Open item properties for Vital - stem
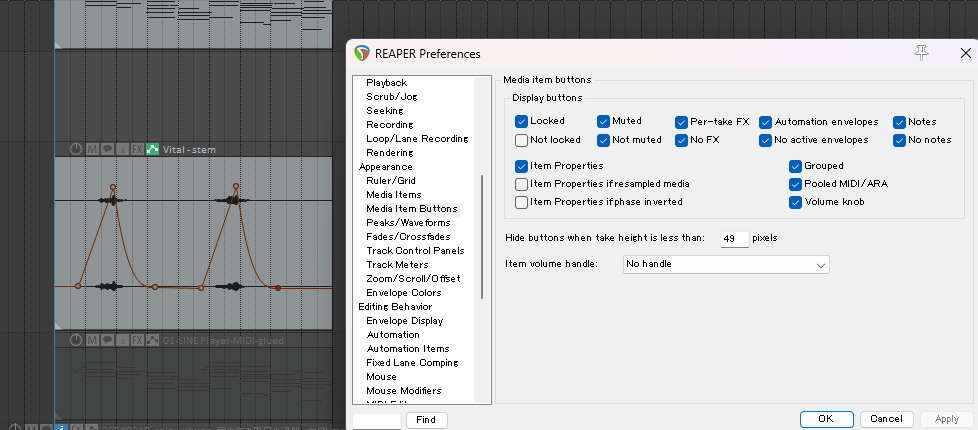Viewport: 978px width, 430px height. pyautogui.click(x=122, y=149)
